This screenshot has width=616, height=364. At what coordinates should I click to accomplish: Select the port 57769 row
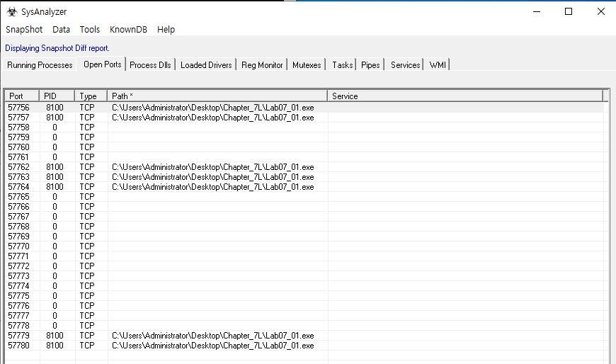(x=304, y=237)
